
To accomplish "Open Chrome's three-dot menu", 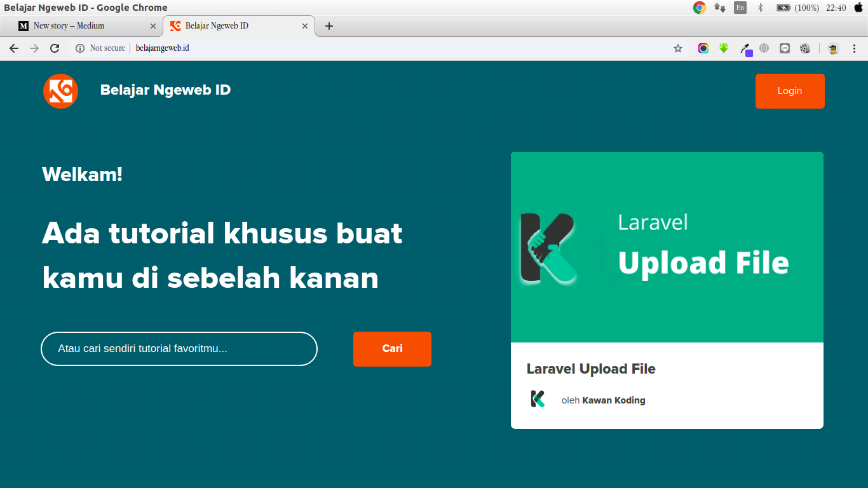I will pos(854,48).
